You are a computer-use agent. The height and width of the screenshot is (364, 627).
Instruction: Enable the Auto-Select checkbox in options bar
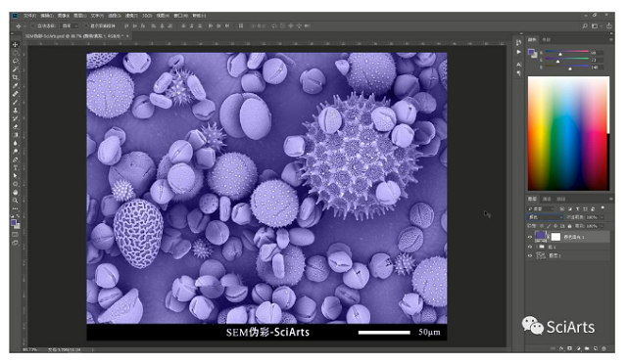pos(33,26)
